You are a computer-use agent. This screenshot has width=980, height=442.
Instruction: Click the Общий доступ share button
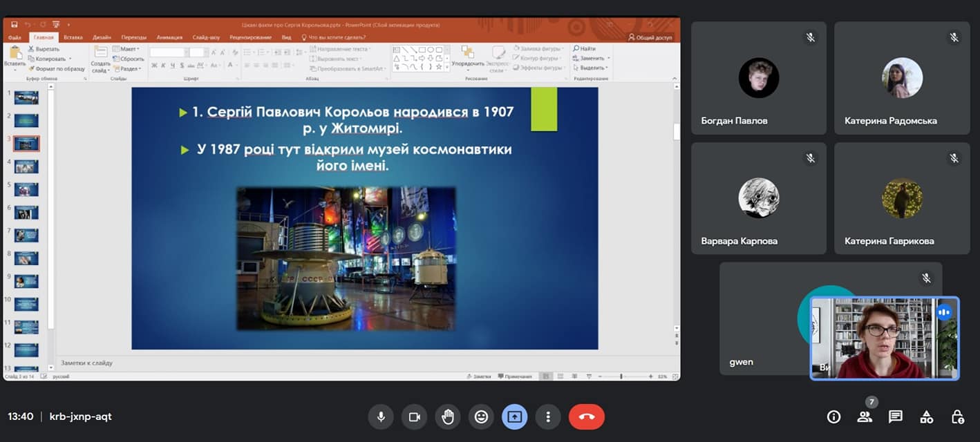pyautogui.click(x=650, y=37)
